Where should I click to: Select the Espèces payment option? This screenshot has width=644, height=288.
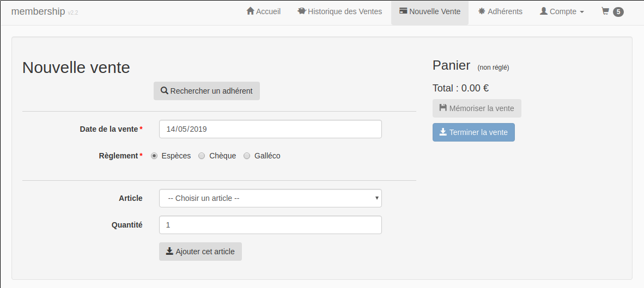[154, 156]
